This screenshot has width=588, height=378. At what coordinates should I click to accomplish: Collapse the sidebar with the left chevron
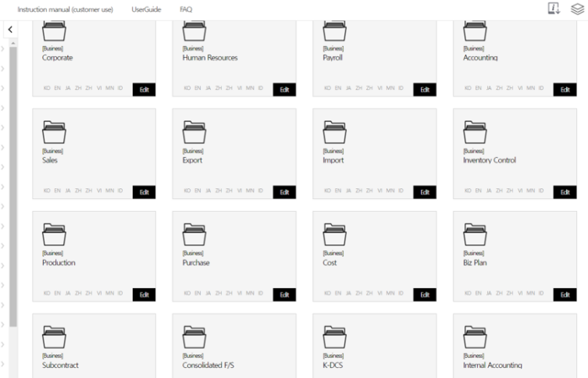coord(10,30)
